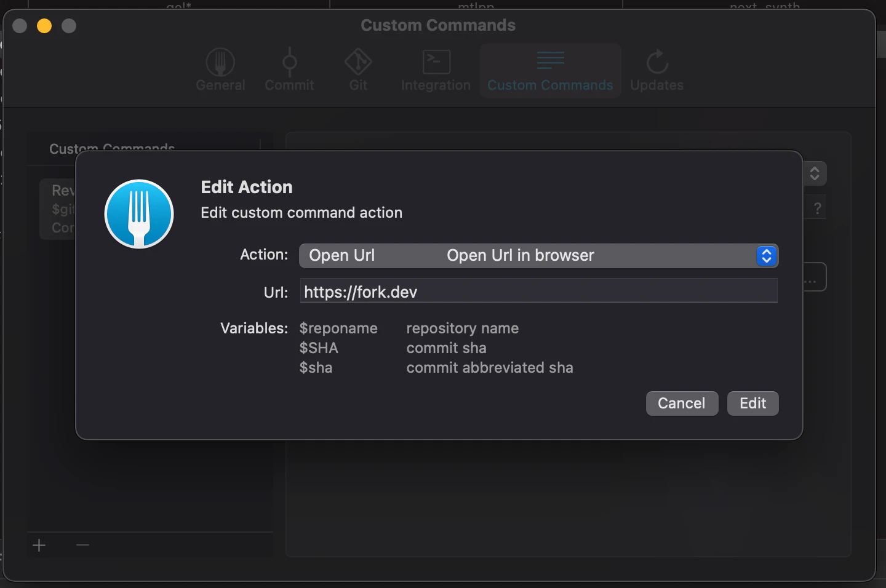886x588 pixels.
Task: Click the ellipsis button behind dialog
Action: [x=815, y=278]
